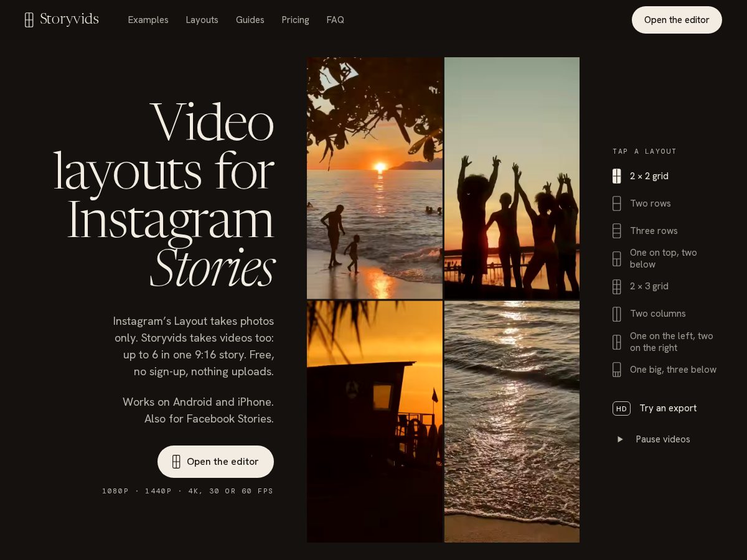Open the Pricing nav item
This screenshot has height=560, width=747.
pyautogui.click(x=295, y=20)
